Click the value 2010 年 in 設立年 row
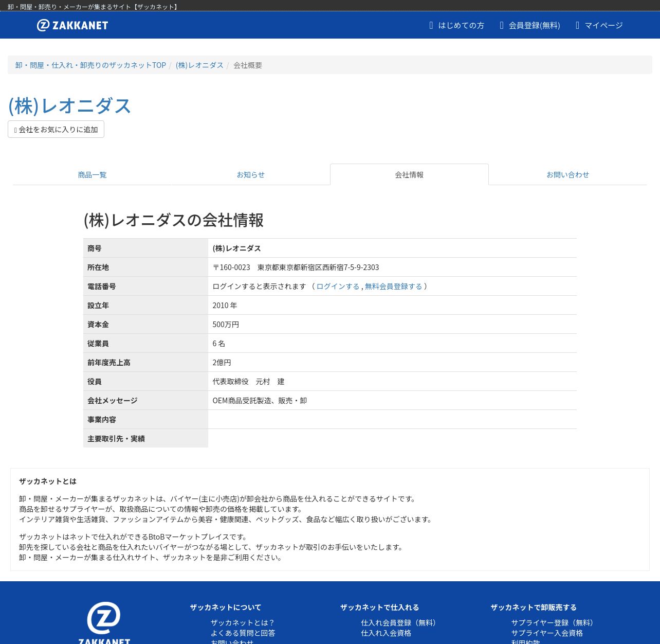 [x=225, y=306]
